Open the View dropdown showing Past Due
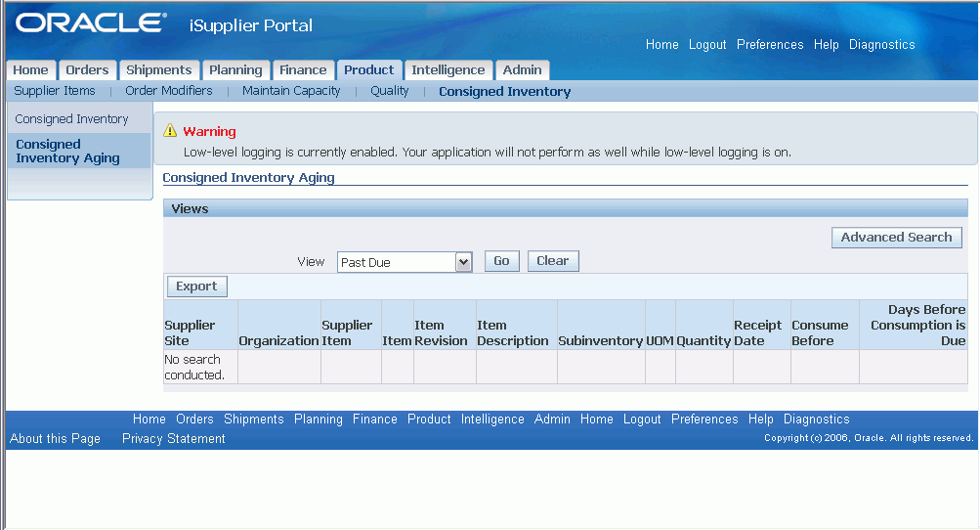The height and width of the screenshot is (530, 980). pos(405,262)
